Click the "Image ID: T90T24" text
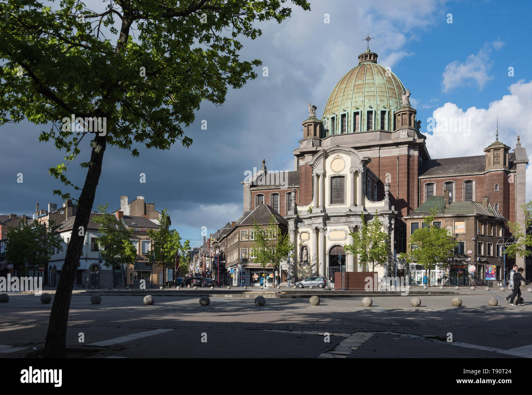532x395 pixels. [487, 372]
